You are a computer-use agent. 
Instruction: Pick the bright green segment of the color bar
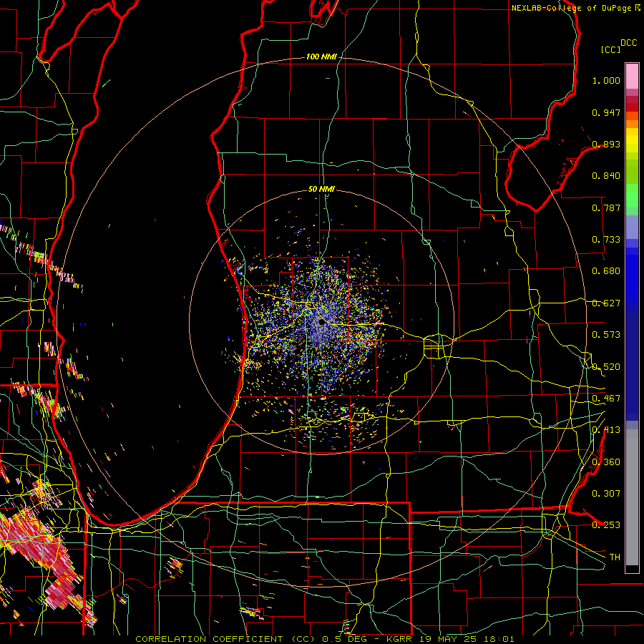pos(632,195)
